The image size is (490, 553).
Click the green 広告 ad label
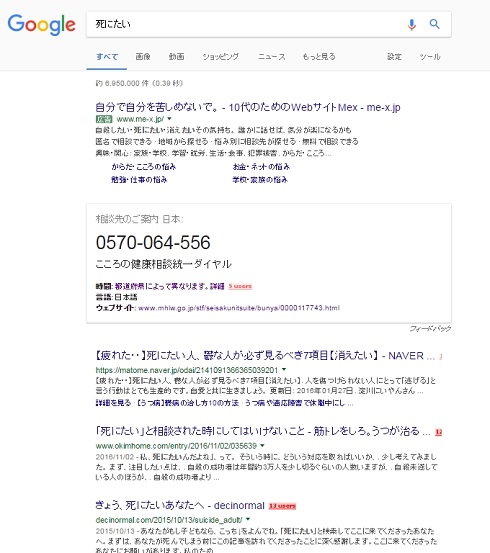104,119
